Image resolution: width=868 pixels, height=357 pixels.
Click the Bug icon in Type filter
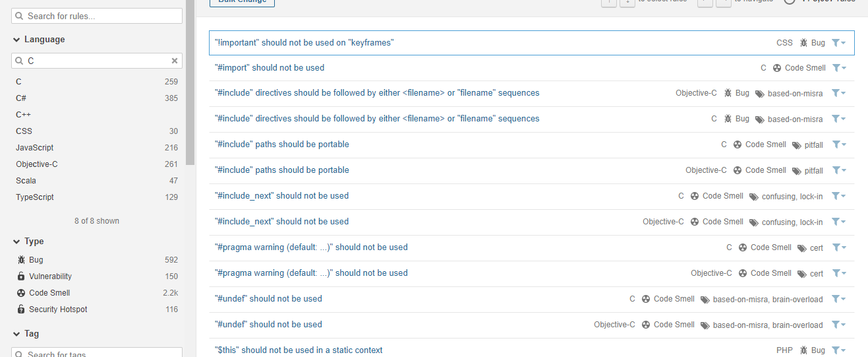coord(21,260)
